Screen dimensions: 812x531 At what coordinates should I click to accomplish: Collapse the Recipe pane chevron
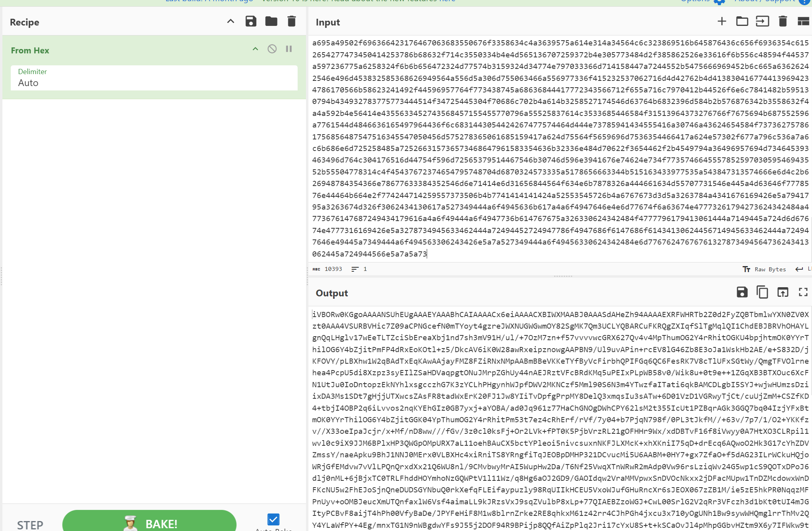pos(231,22)
